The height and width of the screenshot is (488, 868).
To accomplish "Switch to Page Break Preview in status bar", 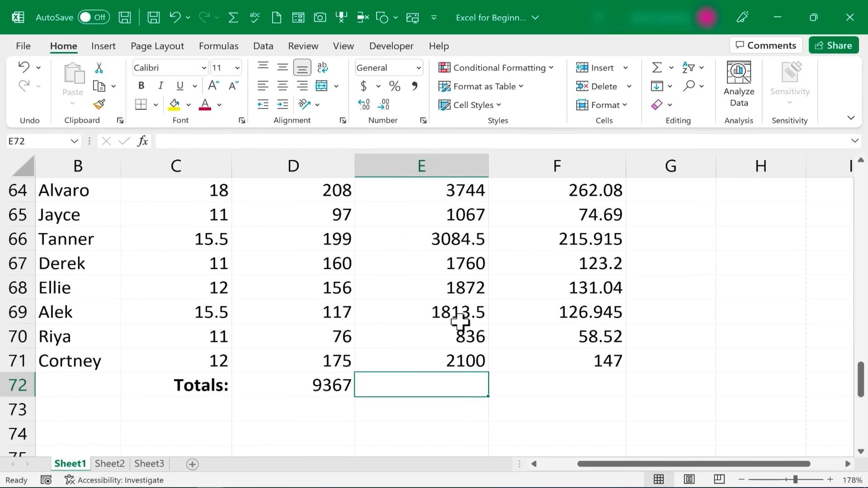I will 719,479.
